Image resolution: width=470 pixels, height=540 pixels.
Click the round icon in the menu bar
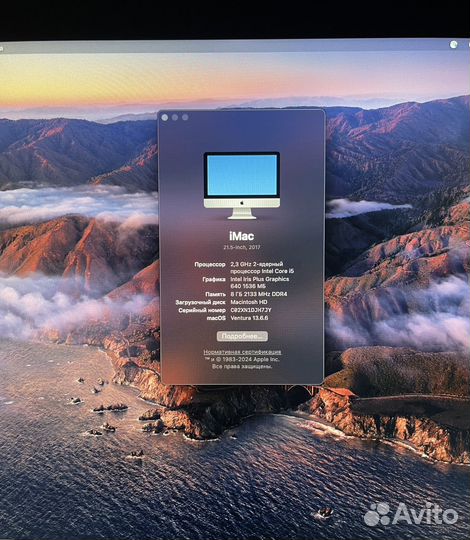coord(453,44)
